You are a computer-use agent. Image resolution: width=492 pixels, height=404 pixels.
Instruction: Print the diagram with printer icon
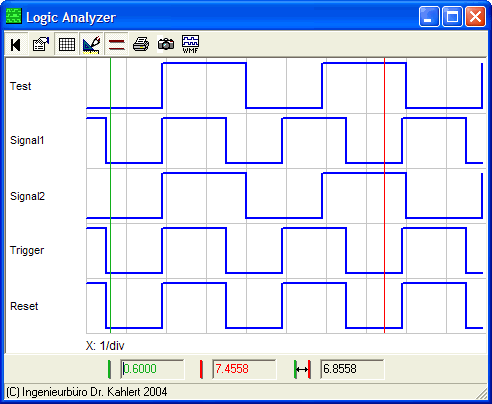tap(141, 44)
